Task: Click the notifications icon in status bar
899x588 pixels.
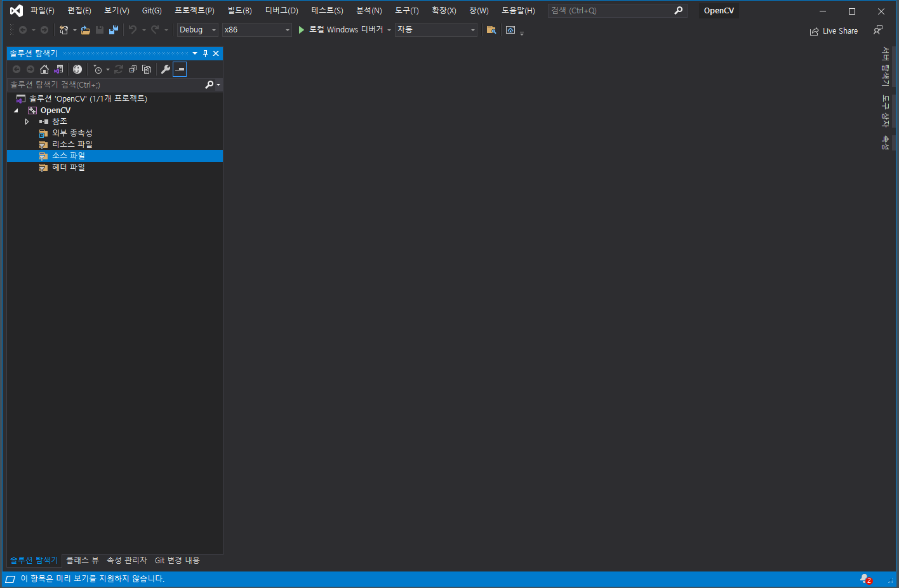Action: click(x=866, y=579)
